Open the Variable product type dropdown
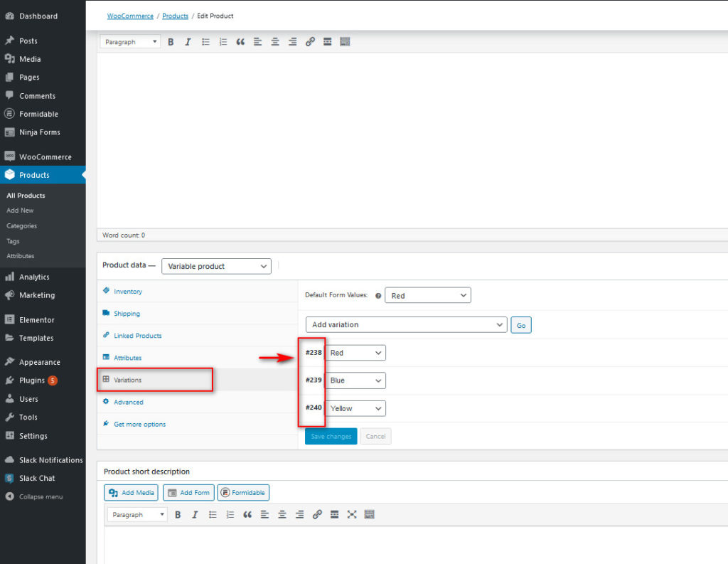 (x=216, y=266)
